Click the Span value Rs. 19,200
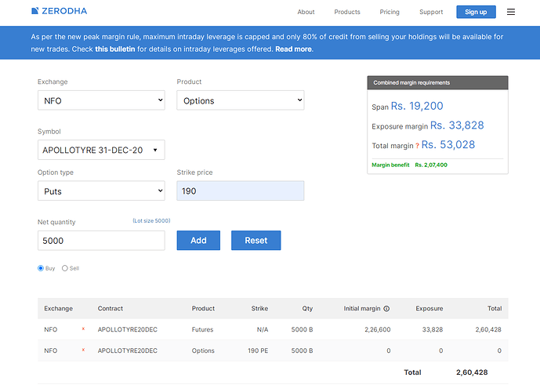The image size is (540, 392). (x=417, y=106)
